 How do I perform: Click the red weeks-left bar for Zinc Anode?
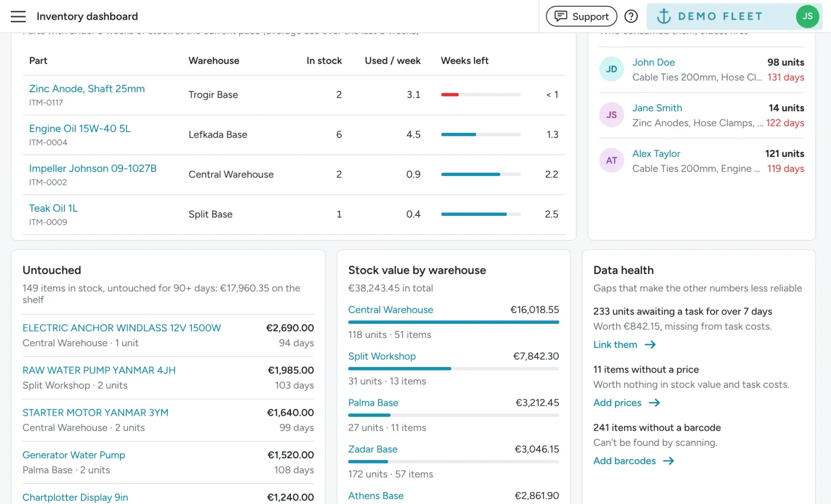450,94
